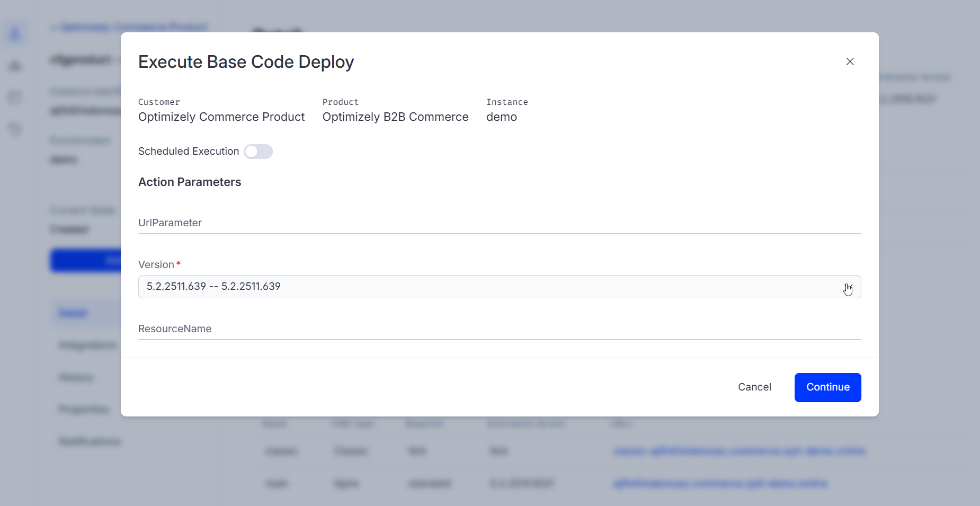
Task: Open the Version dropdown
Action: coord(499,287)
